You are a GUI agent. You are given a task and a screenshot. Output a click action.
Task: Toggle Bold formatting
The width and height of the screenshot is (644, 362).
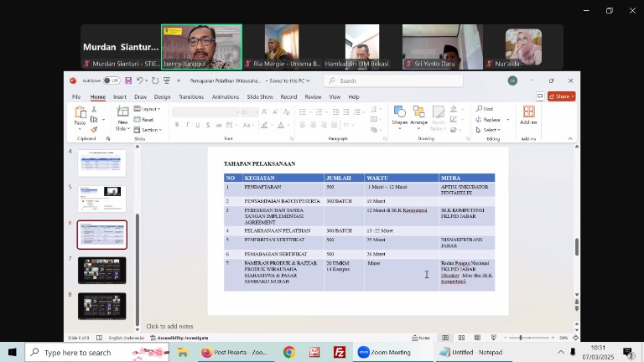(177, 125)
